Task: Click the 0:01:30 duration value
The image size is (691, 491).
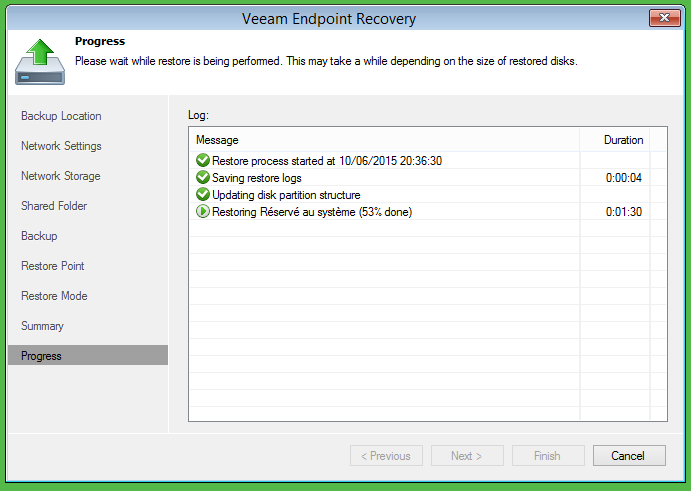Action: (x=624, y=212)
